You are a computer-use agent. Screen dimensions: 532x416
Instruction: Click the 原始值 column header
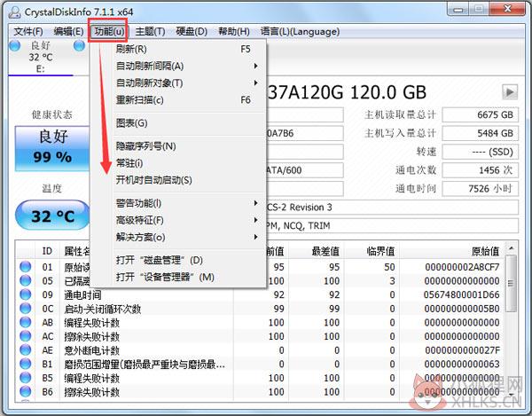(452, 251)
